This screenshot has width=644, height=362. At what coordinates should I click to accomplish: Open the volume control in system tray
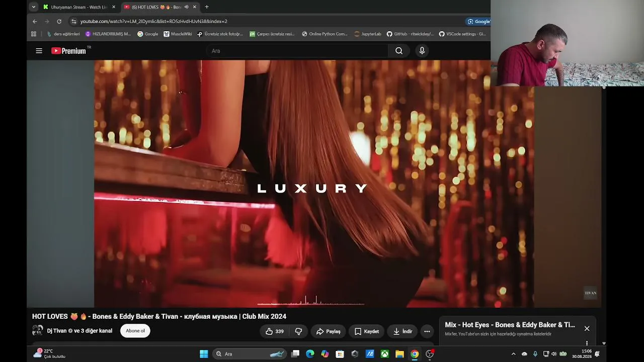coord(554,354)
